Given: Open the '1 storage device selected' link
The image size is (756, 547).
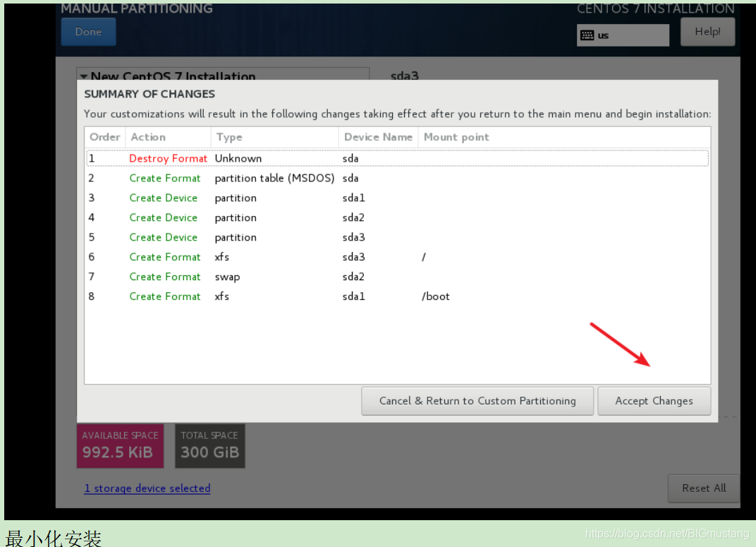Looking at the screenshot, I should coord(147,488).
